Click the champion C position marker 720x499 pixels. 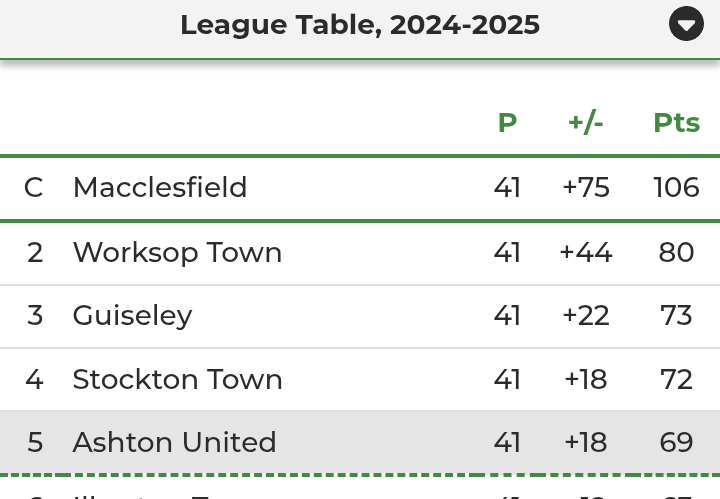point(34,187)
